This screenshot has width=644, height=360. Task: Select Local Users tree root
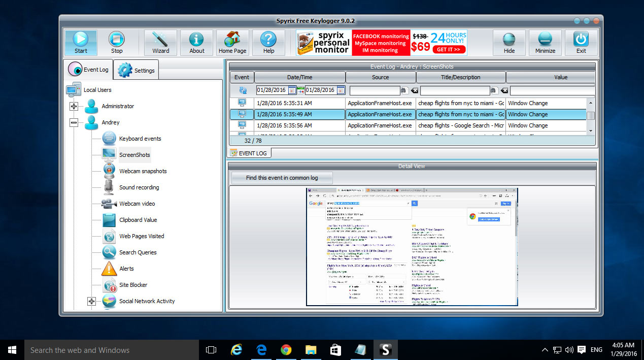click(x=97, y=90)
